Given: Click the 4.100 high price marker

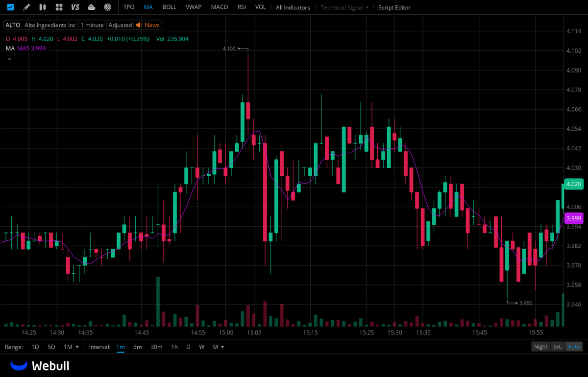Looking at the screenshot, I should click(x=229, y=49).
